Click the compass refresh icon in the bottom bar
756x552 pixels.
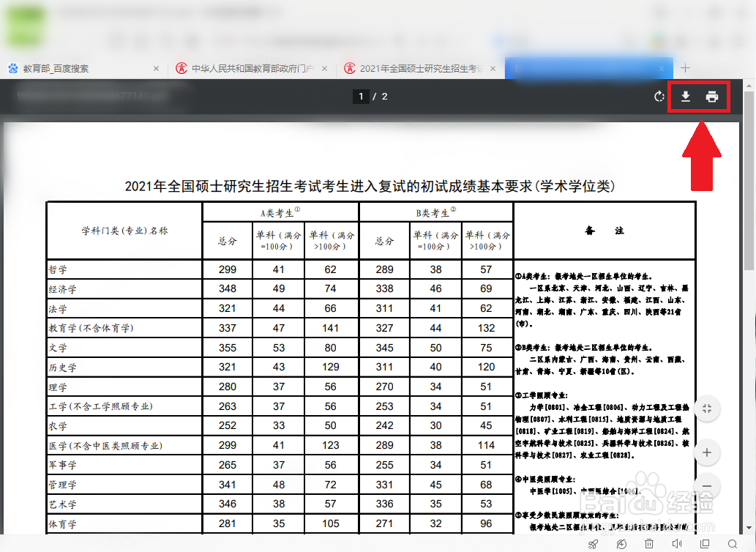click(621, 544)
